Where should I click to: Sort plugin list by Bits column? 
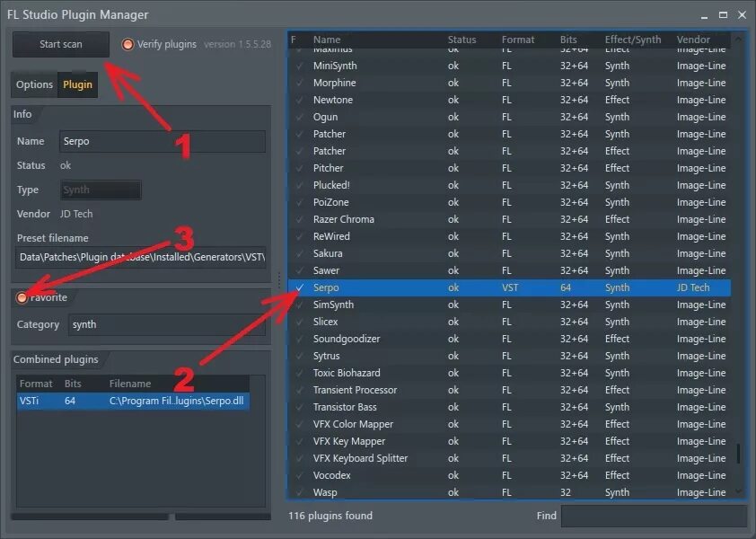pos(568,40)
